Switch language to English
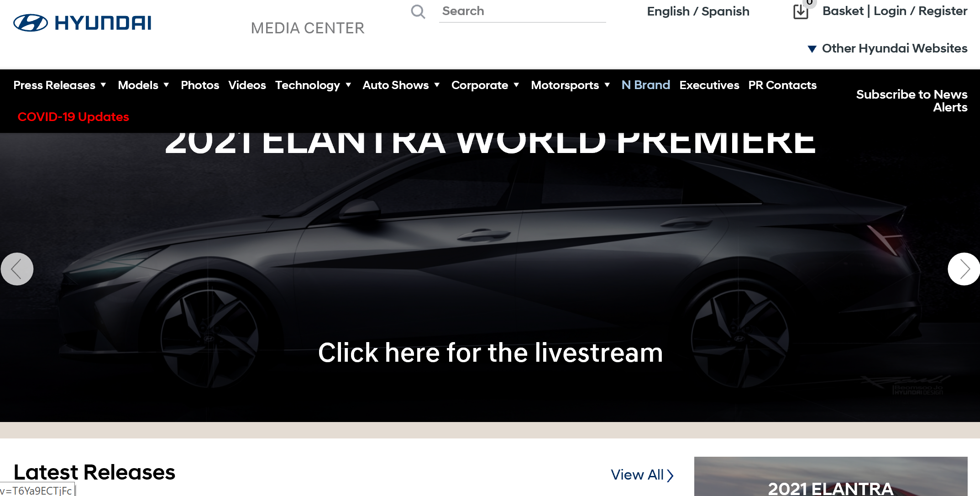980x496 pixels. click(668, 11)
